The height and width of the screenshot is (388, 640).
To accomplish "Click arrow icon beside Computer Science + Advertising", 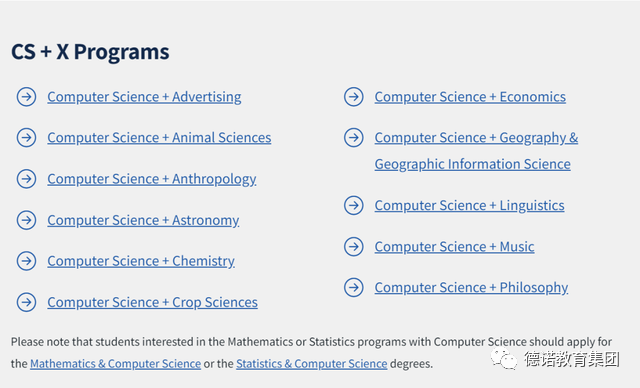I will (27, 97).
